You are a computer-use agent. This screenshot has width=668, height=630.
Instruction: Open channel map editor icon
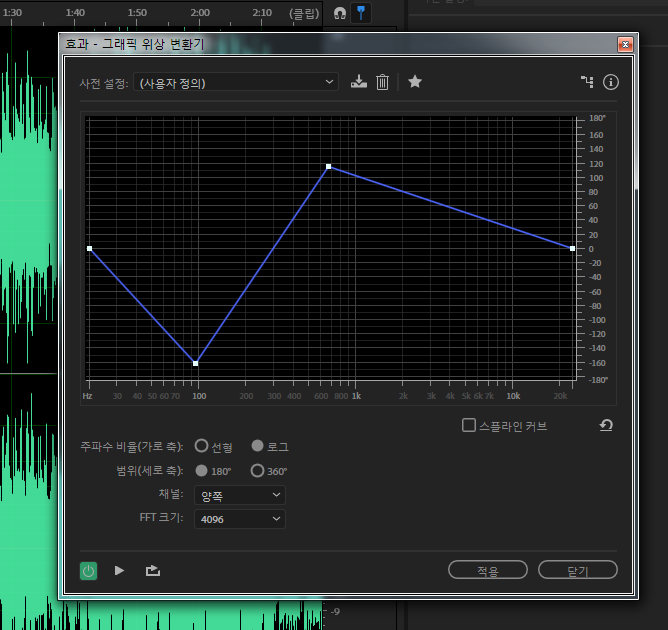(x=587, y=82)
